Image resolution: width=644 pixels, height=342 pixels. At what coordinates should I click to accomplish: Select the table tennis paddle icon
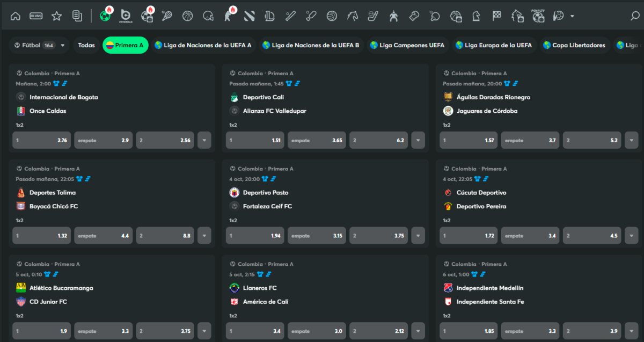point(435,16)
